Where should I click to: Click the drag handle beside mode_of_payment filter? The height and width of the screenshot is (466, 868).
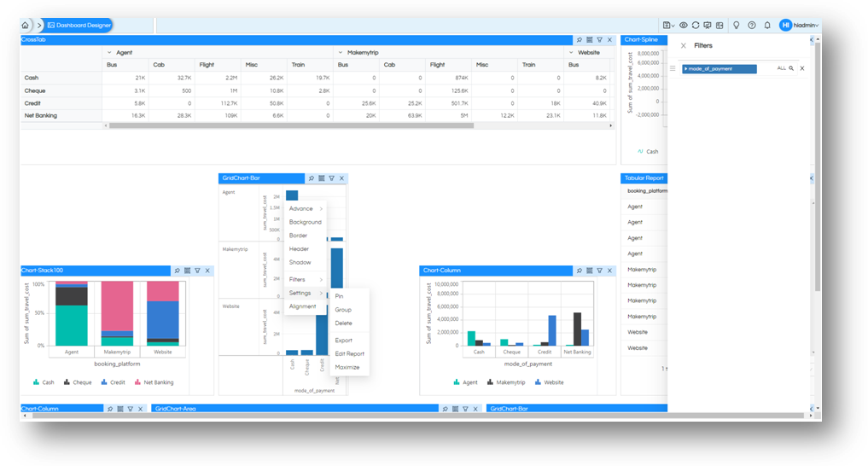673,68
